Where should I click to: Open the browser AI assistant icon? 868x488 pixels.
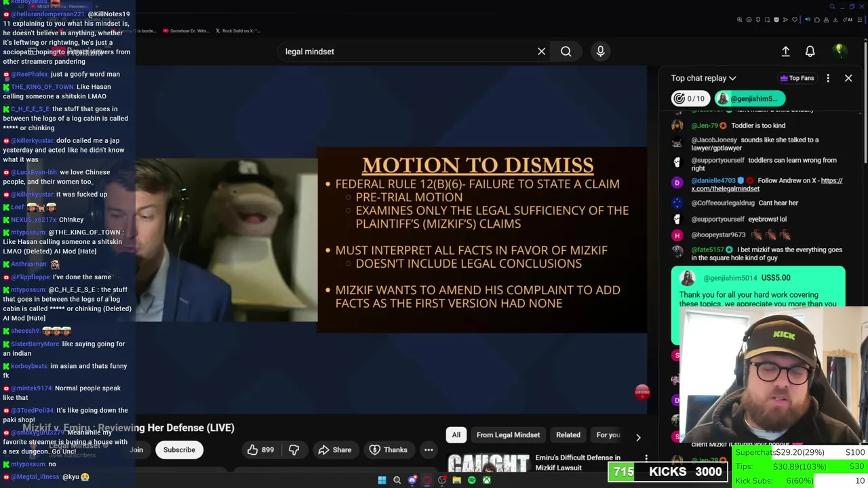pos(848,20)
